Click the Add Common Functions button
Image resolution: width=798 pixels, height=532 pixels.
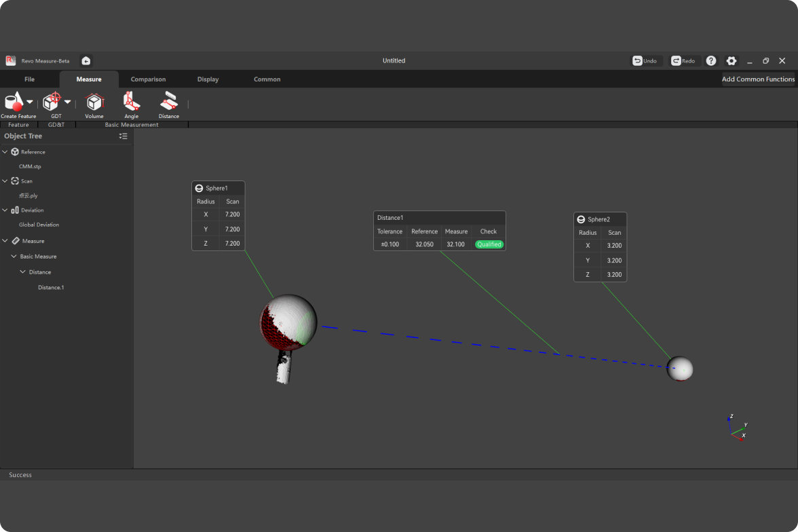(x=758, y=79)
